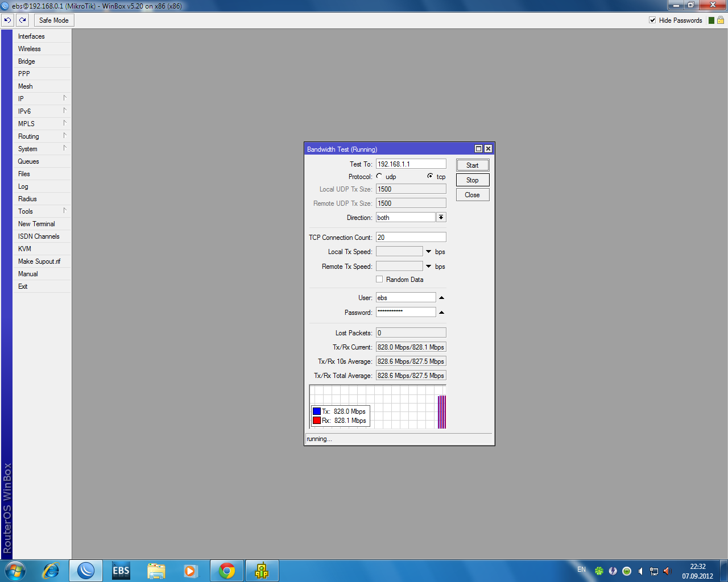Click the Test To address field

coord(411,164)
